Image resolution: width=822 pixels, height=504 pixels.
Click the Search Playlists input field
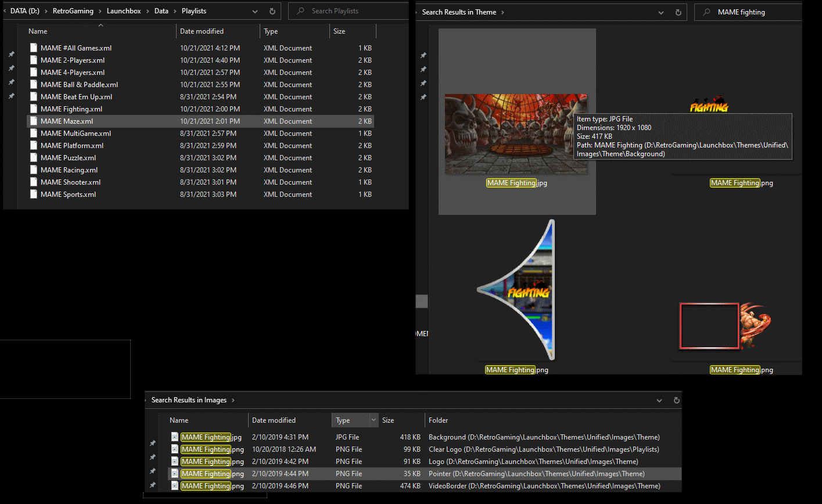click(348, 11)
